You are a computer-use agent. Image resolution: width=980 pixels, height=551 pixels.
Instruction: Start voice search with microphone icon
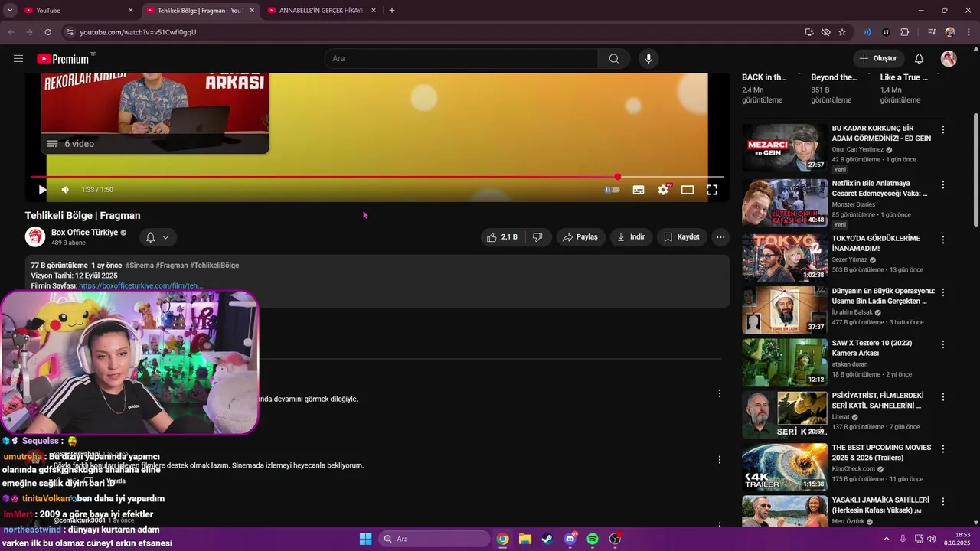648,59
